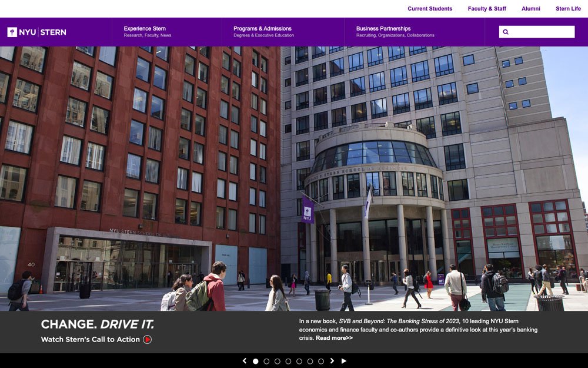The width and height of the screenshot is (588, 368).
Task: Click Watch Stern's Call to Action
Action: (x=91, y=340)
